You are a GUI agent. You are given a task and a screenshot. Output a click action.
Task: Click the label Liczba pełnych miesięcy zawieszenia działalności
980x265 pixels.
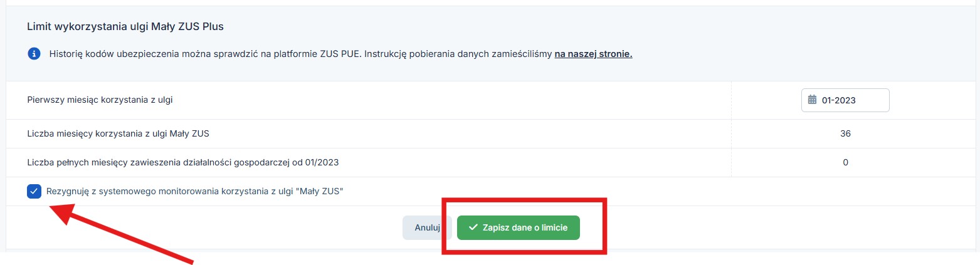[183, 162]
